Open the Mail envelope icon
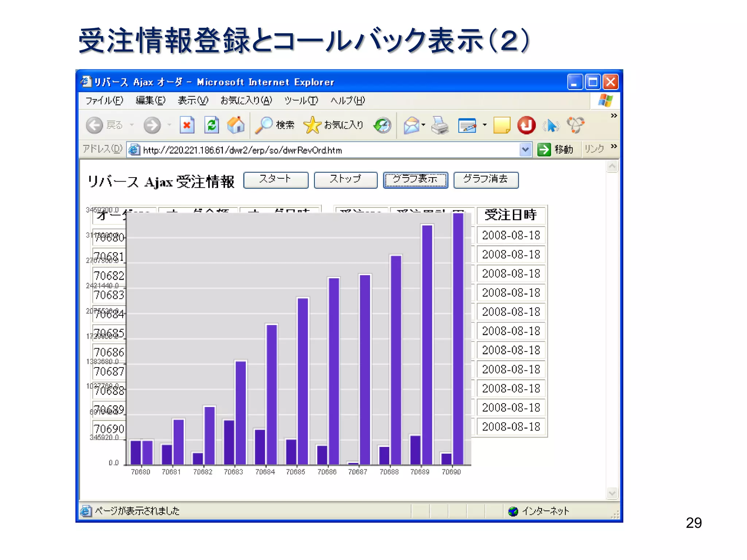This screenshot has width=747, height=560. coord(411,125)
